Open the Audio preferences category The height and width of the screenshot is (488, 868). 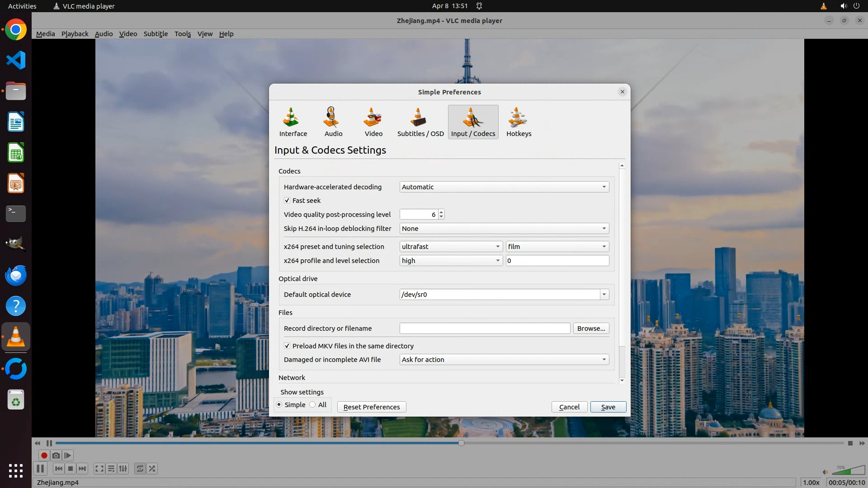(x=333, y=122)
